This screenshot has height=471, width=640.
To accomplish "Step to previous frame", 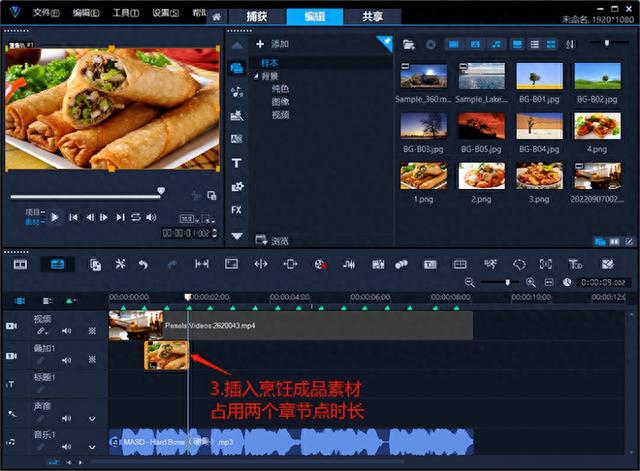I will coord(90,217).
